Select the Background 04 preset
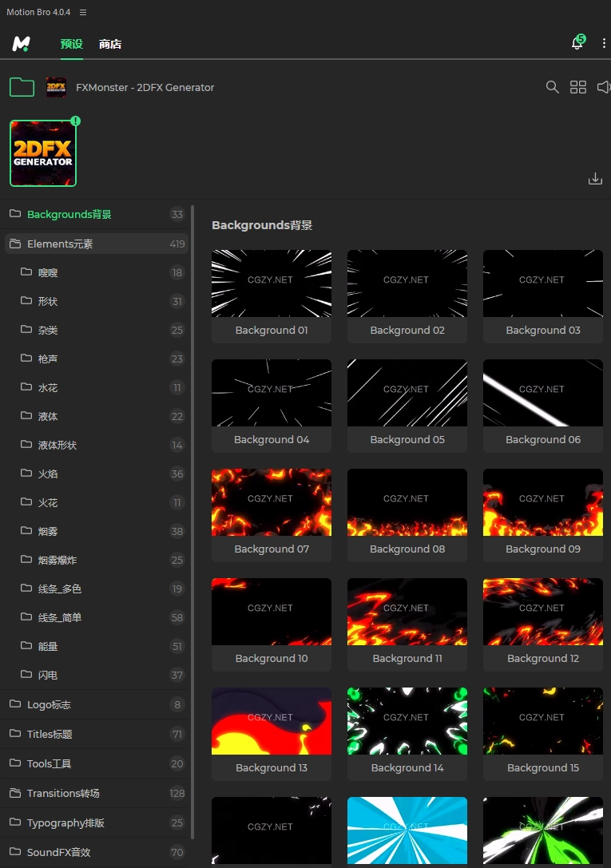 272,406
